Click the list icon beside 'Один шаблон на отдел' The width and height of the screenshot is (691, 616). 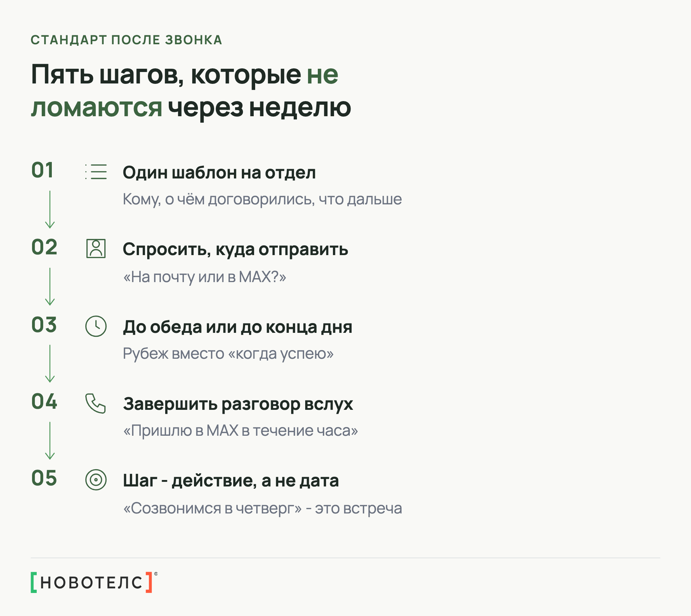coord(96,172)
